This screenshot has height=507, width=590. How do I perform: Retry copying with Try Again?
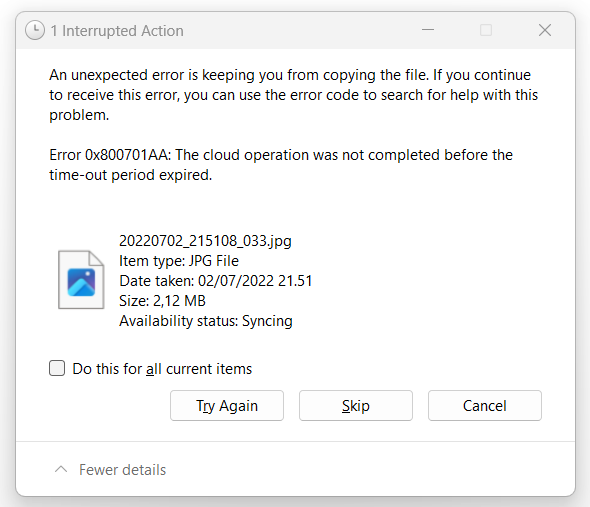pyautogui.click(x=227, y=405)
